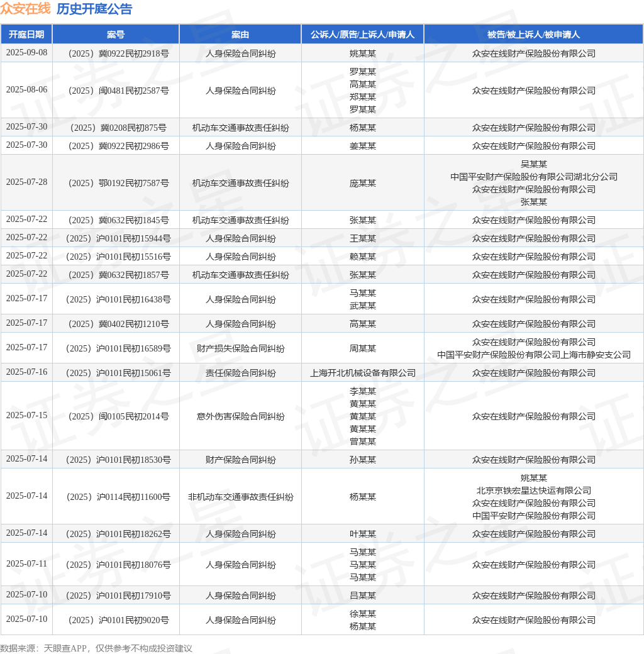Click case number 沪0101民初17910号
Screen dimensions: 644x654
coord(119,596)
